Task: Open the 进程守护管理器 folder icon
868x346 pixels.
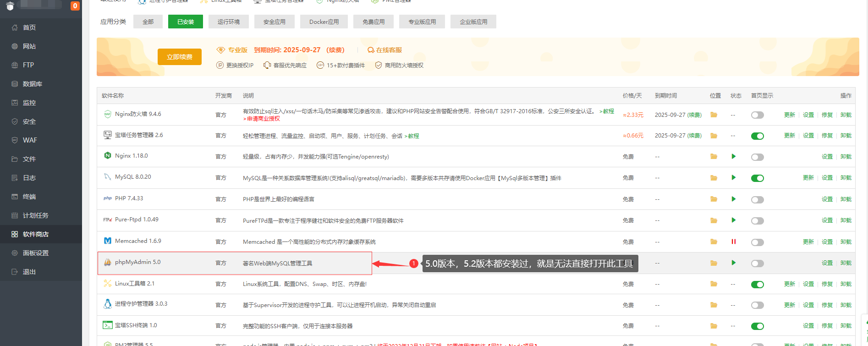Action: coord(714,305)
